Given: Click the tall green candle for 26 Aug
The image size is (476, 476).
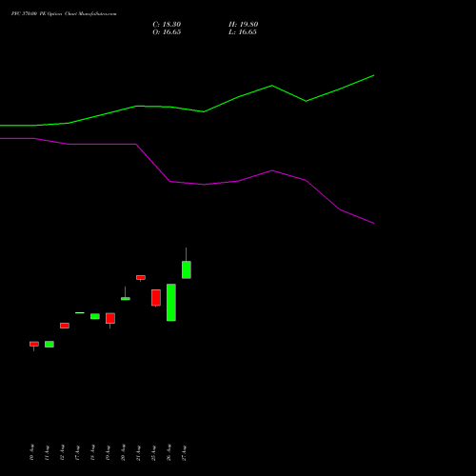Looking at the screenshot, I should [171, 303].
